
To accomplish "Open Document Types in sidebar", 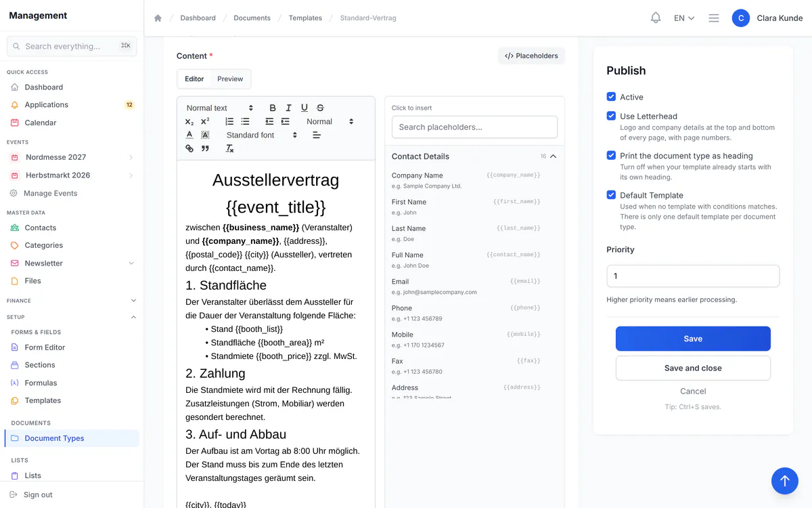I will click(71, 438).
